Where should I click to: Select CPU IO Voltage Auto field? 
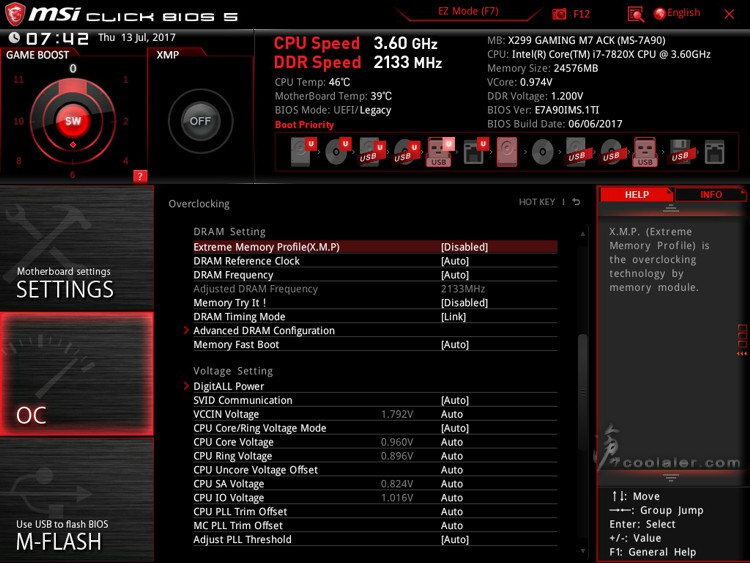(452, 497)
